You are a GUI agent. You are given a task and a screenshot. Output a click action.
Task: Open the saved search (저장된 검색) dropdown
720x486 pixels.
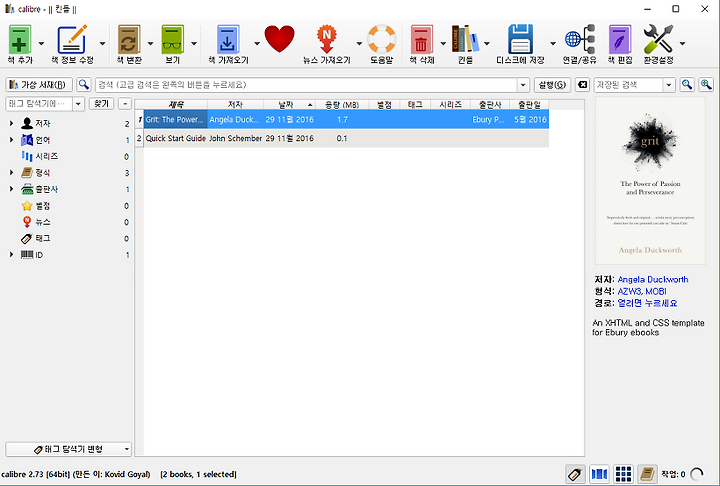click(669, 85)
